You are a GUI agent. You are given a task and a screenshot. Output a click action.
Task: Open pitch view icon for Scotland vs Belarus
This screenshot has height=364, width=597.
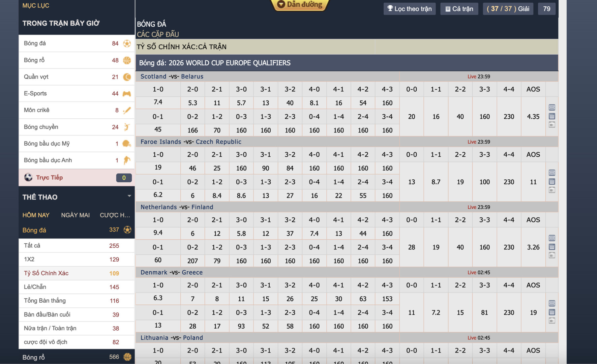[552, 108]
